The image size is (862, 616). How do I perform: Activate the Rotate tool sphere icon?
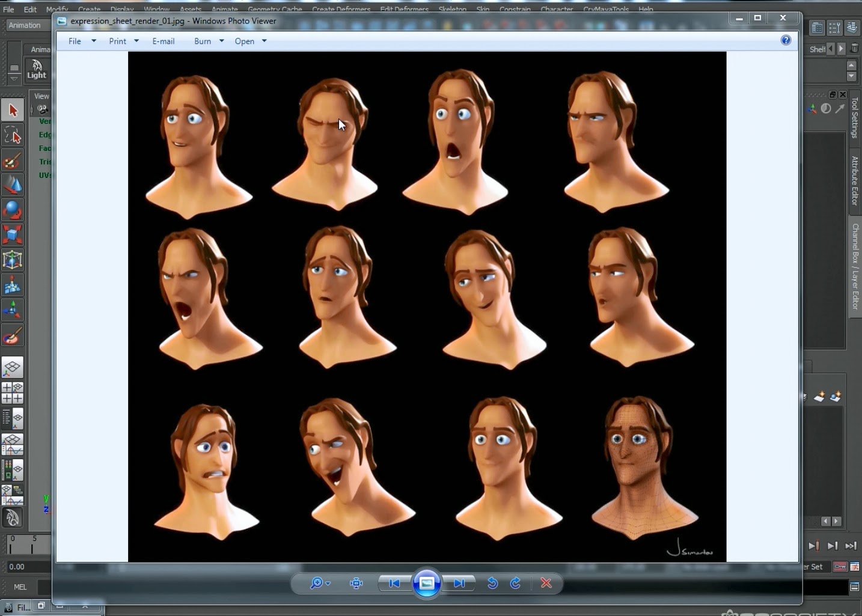pyautogui.click(x=13, y=210)
